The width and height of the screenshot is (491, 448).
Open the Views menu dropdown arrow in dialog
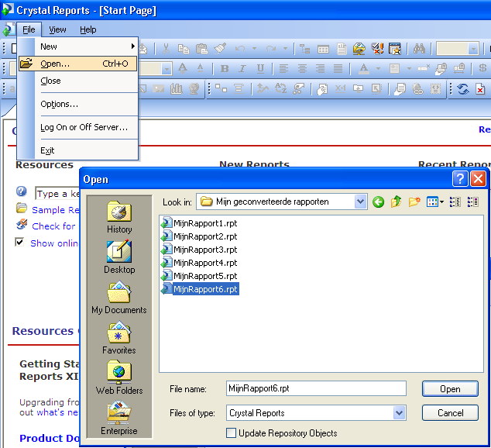coord(441,202)
